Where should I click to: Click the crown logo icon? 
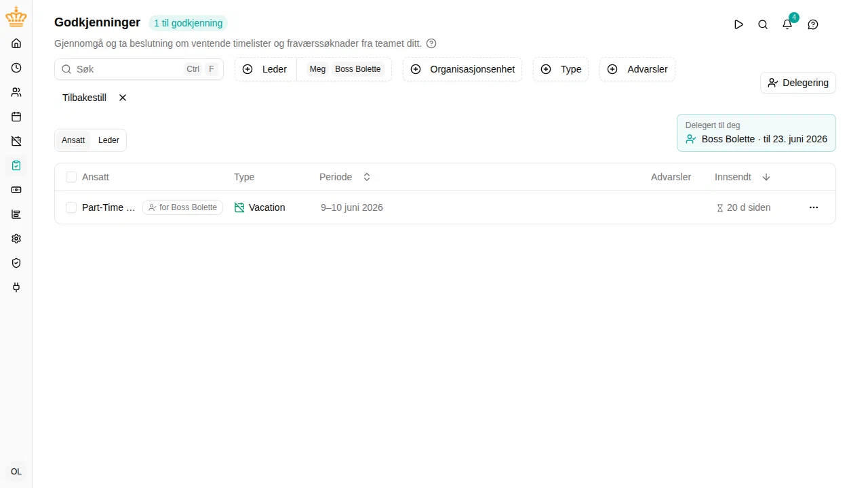pyautogui.click(x=16, y=17)
